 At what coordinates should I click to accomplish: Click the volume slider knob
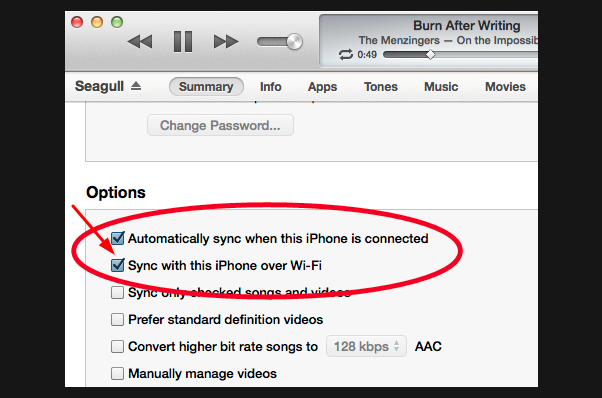point(294,41)
